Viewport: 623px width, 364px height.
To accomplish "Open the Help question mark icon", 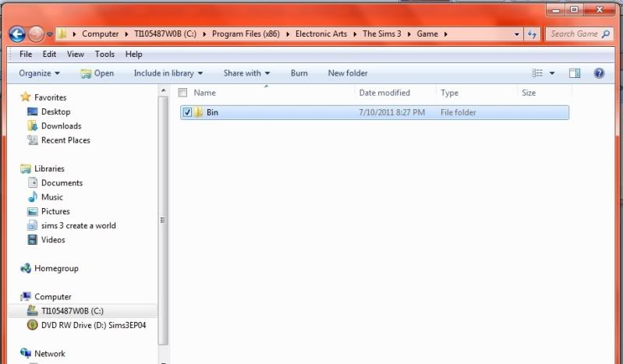I will 599,73.
